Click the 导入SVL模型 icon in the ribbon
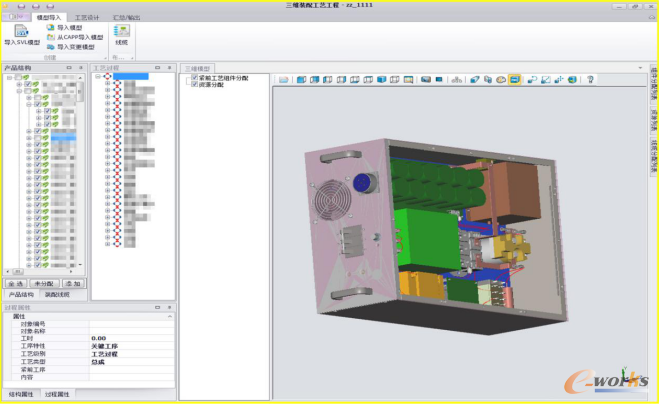 click(x=21, y=32)
